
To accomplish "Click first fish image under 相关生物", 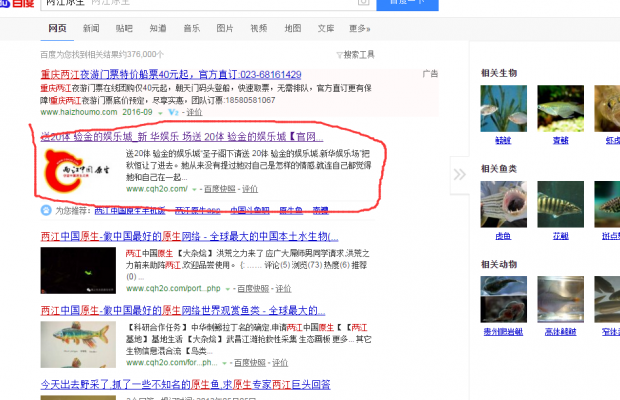I will [504, 108].
